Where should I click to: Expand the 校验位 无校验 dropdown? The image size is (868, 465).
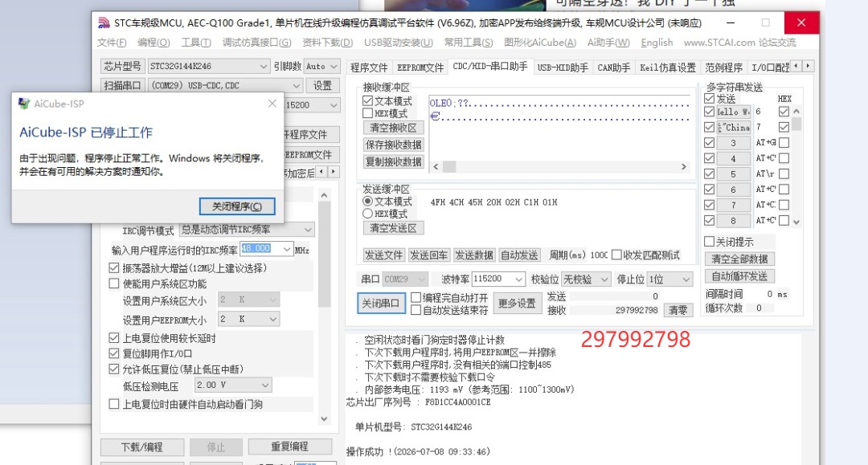coord(604,279)
